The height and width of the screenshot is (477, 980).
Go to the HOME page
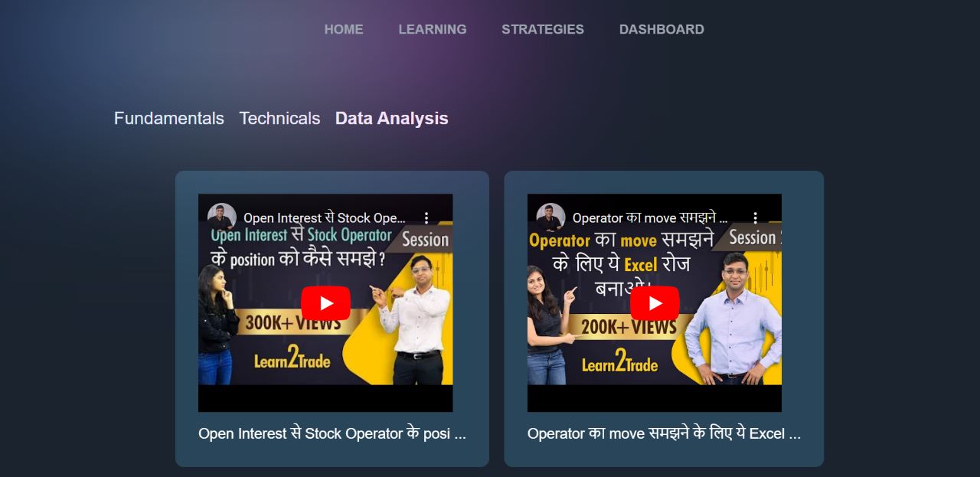(x=344, y=29)
